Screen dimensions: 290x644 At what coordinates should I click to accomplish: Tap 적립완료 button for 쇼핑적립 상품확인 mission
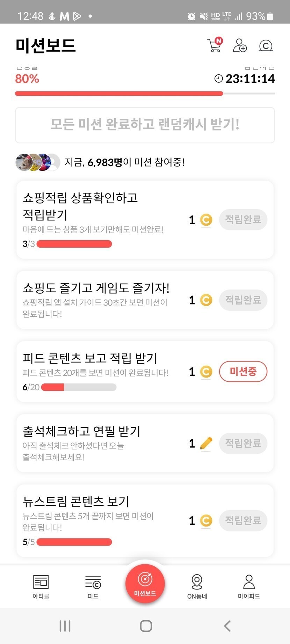243,220
